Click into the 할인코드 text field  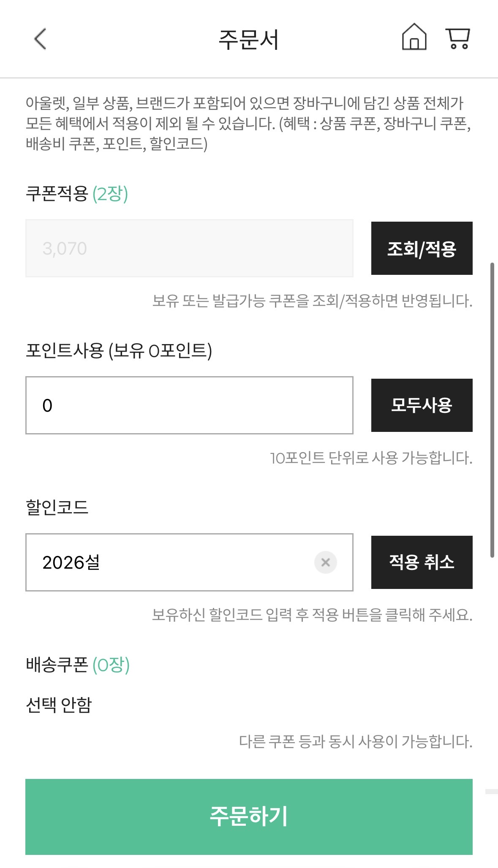click(x=169, y=562)
